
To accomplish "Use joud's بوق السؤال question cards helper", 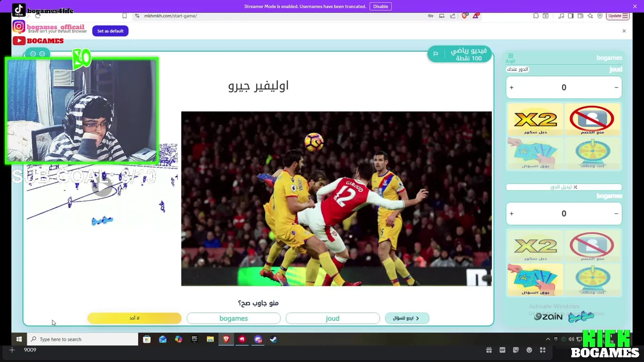I will (535, 153).
